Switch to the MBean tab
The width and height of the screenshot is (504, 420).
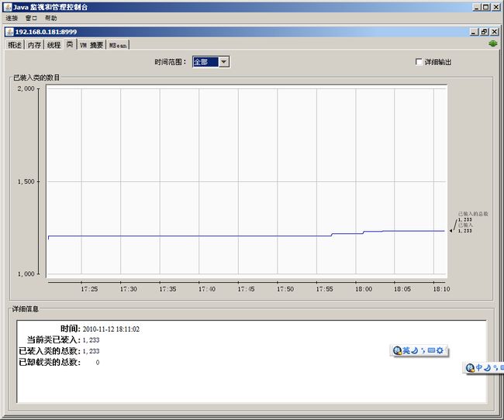tap(118, 45)
